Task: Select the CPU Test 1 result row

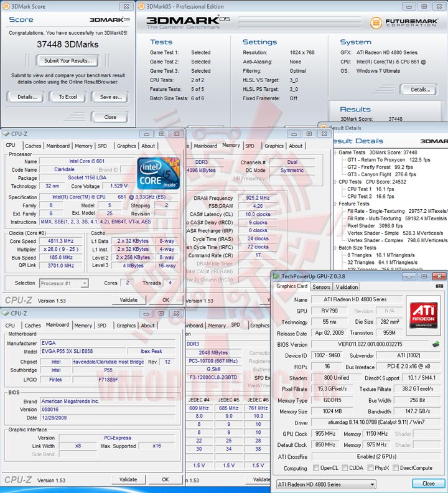Action: (x=370, y=189)
